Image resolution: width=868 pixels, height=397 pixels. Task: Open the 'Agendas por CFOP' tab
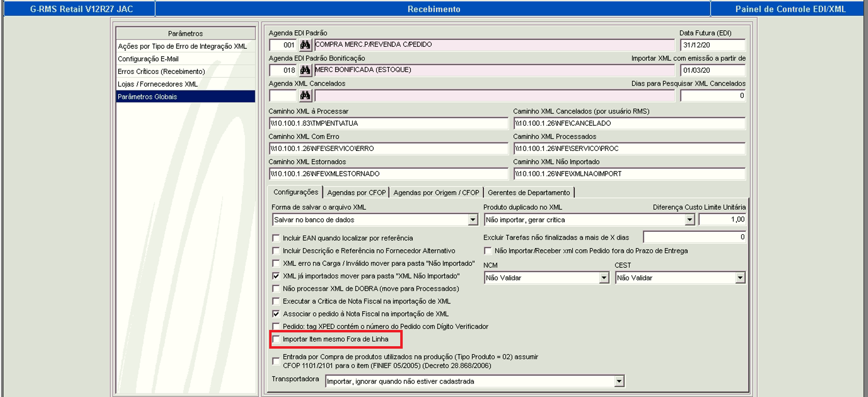tap(356, 193)
